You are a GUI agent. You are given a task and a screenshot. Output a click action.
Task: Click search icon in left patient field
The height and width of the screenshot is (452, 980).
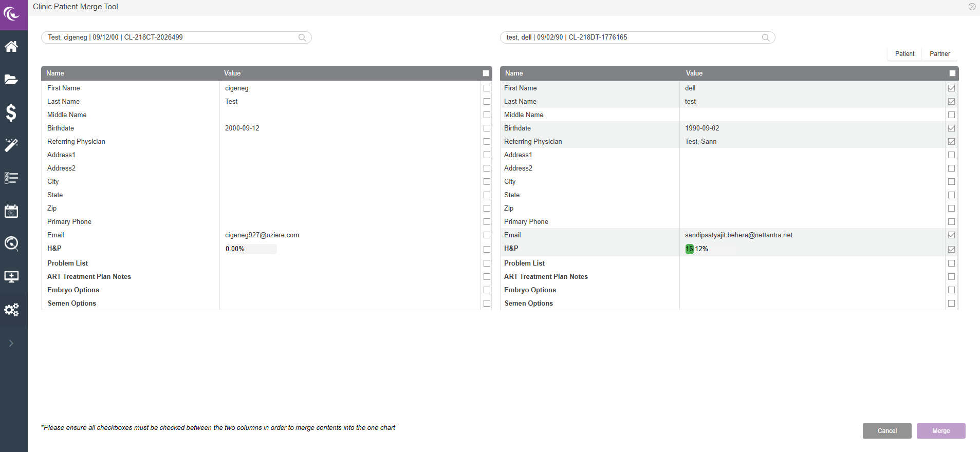[x=302, y=37]
